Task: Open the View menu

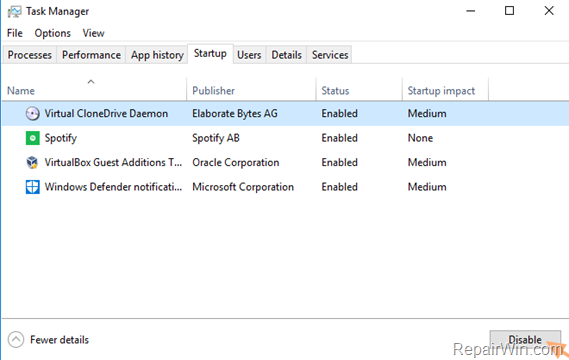Action: point(94,33)
